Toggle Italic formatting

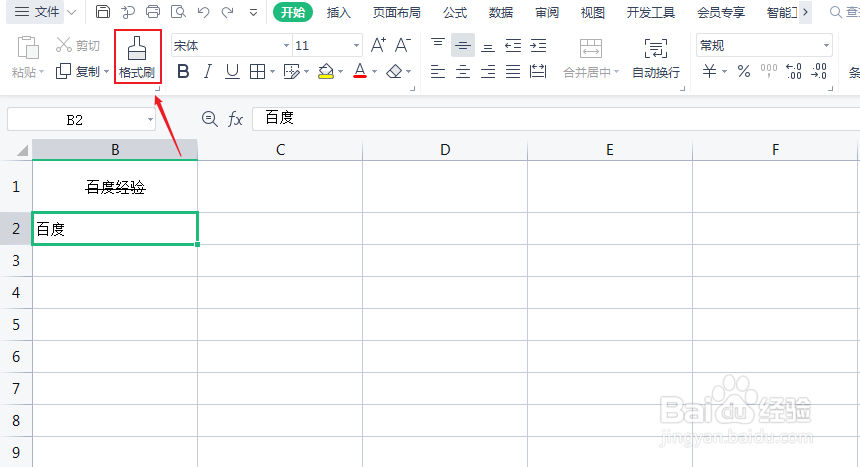point(207,71)
